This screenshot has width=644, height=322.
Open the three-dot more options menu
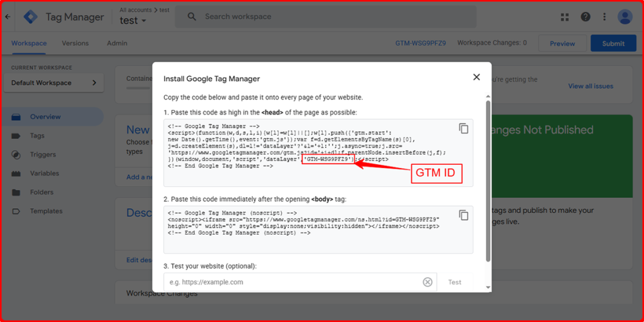[x=604, y=17]
